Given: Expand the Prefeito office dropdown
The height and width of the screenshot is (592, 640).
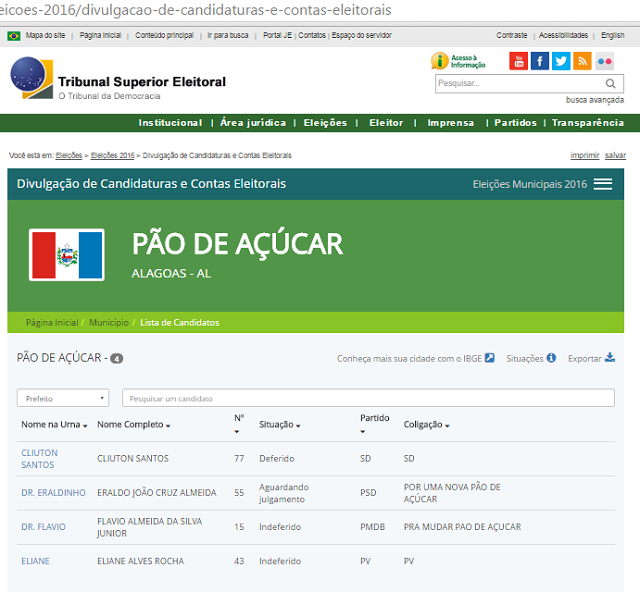Looking at the screenshot, I should click(62, 398).
